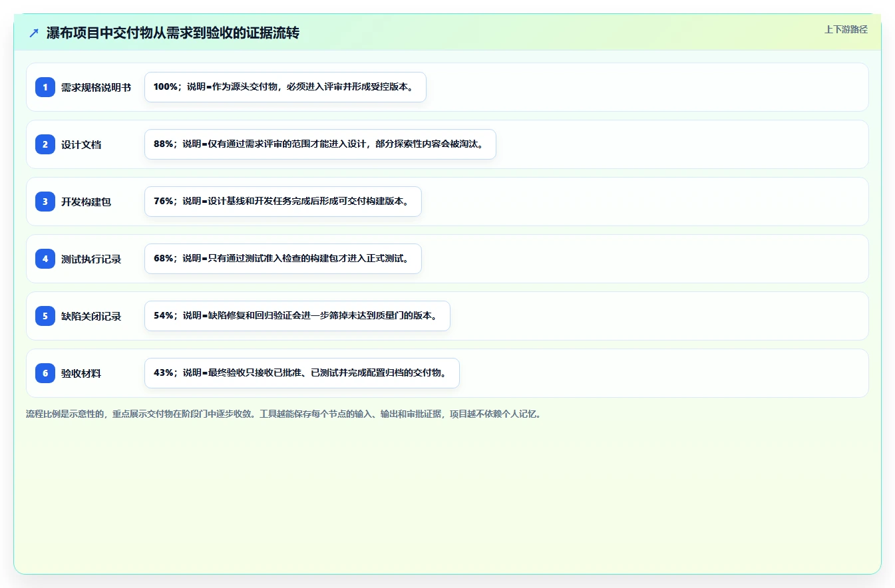Click the 100% description box
The width and height of the screenshot is (895, 588).
(285, 87)
